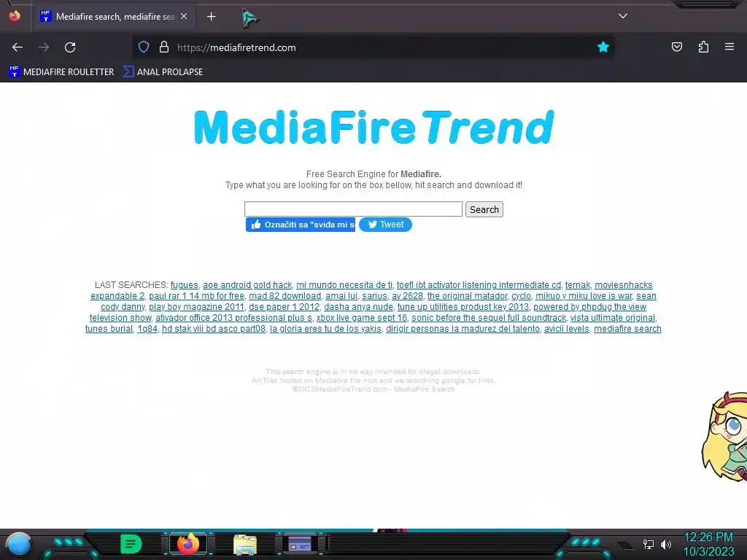Open the File Explorer taskbar icon
The width and height of the screenshot is (747, 560).
245,545
